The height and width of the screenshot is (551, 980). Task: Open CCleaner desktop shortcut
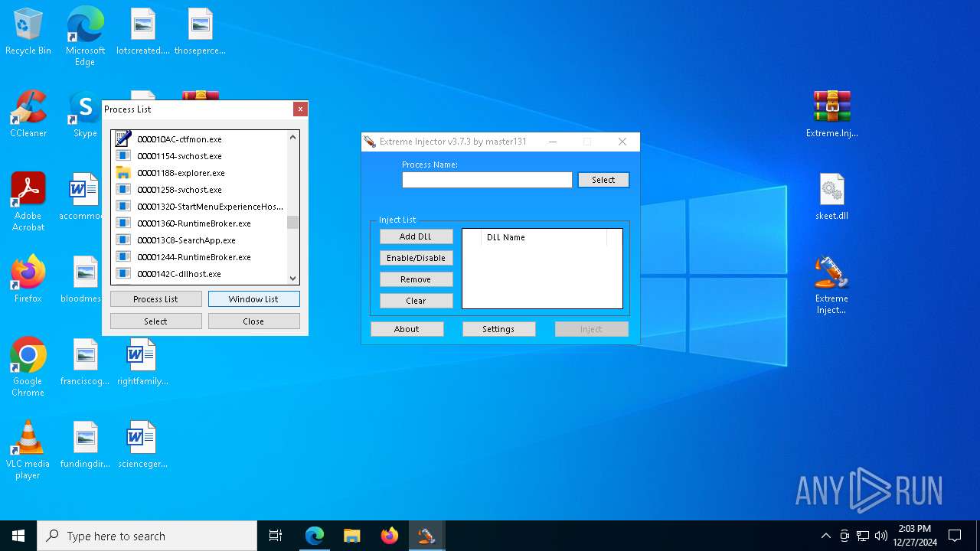coord(28,115)
